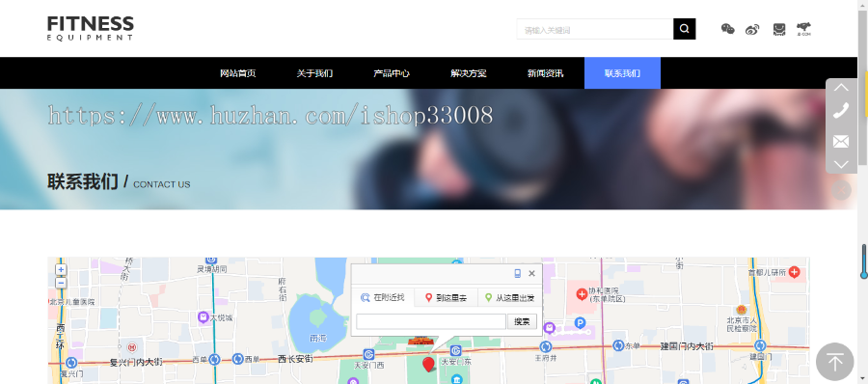
Task: Open the 解决方案 menu item
Action: pyautogui.click(x=469, y=73)
